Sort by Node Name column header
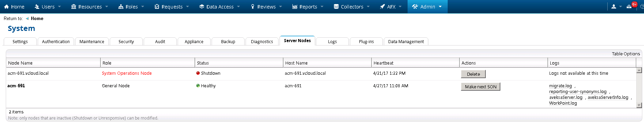The image size is (644, 127). [53, 63]
